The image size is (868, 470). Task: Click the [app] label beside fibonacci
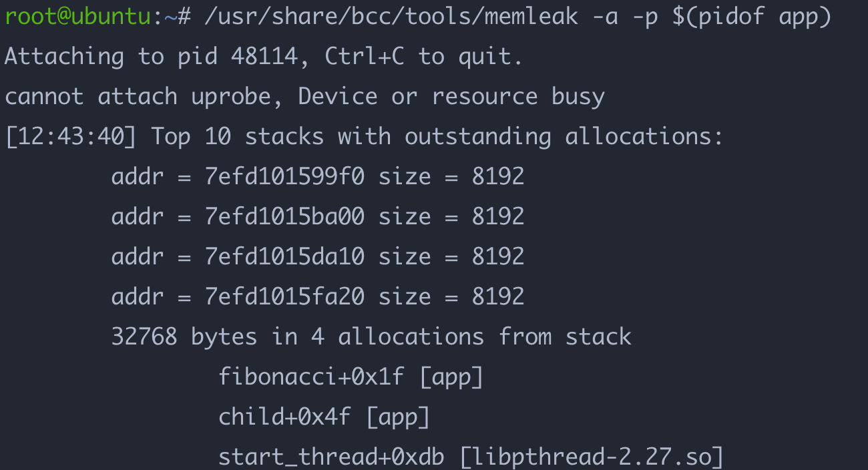[x=451, y=377]
